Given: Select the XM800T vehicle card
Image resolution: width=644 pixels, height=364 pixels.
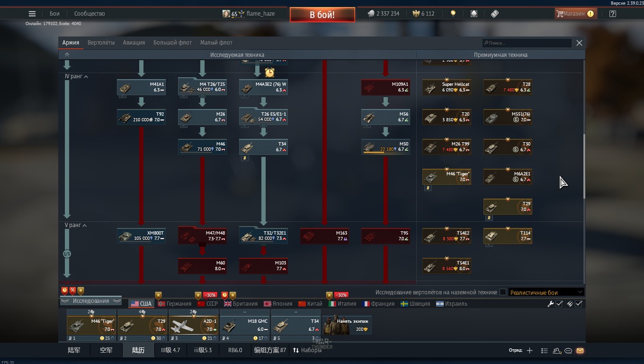Looking at the screenshot, I should 141,236.
